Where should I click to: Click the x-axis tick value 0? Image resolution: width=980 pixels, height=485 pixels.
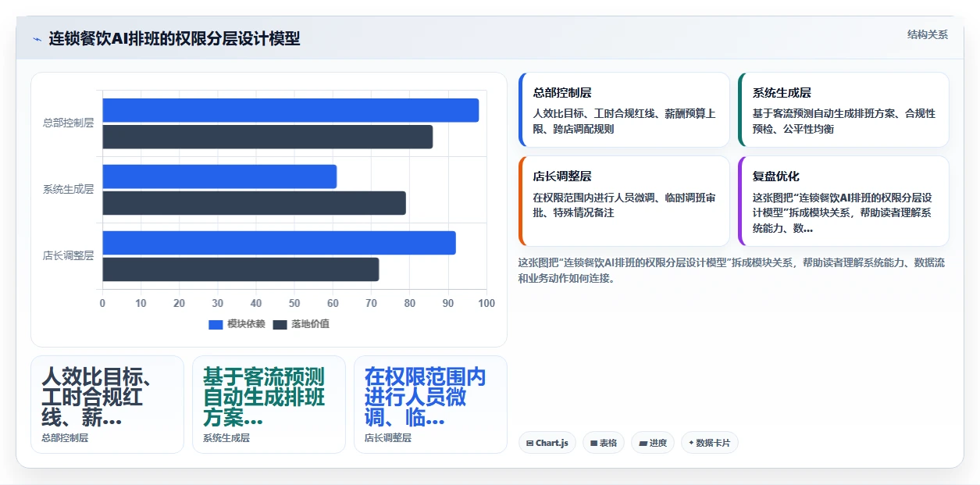102,303
